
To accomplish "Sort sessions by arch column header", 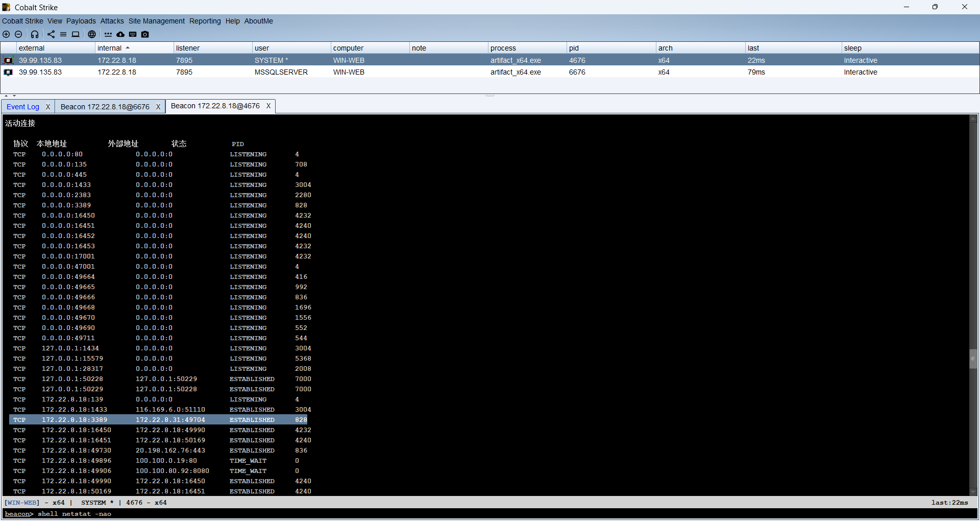I will tap(701, 48).
